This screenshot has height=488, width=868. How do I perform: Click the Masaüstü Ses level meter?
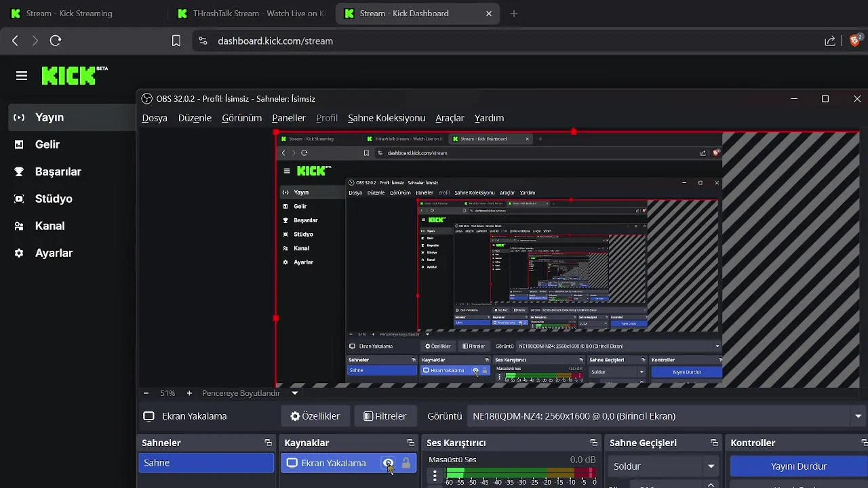pos(521,472)
